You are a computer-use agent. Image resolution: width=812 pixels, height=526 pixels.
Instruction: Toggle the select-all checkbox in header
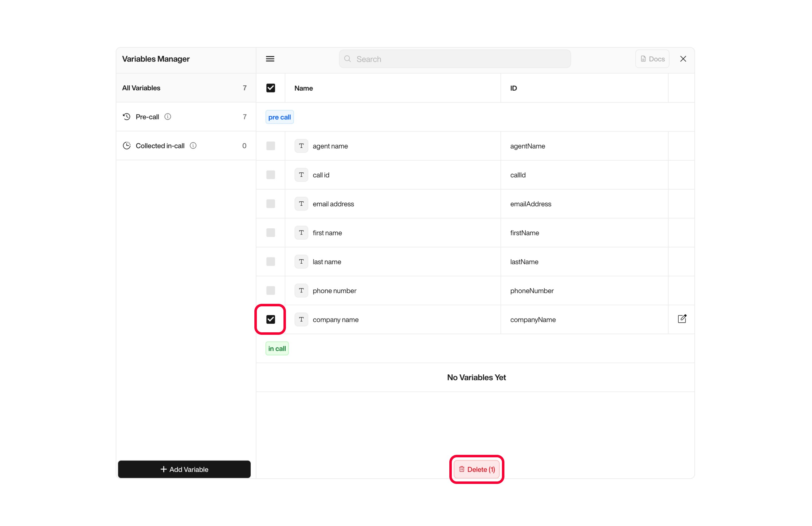pyautogui.click(x=270, y=88)
